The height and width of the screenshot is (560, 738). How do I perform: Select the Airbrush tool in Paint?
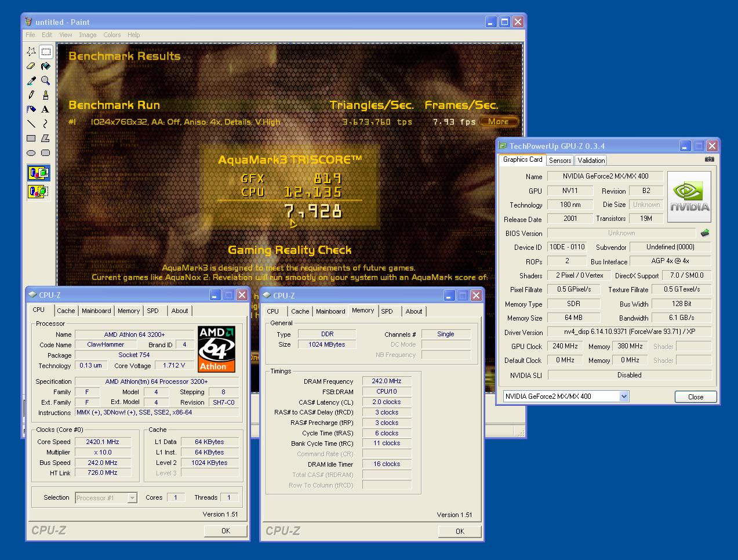(31, 109)
